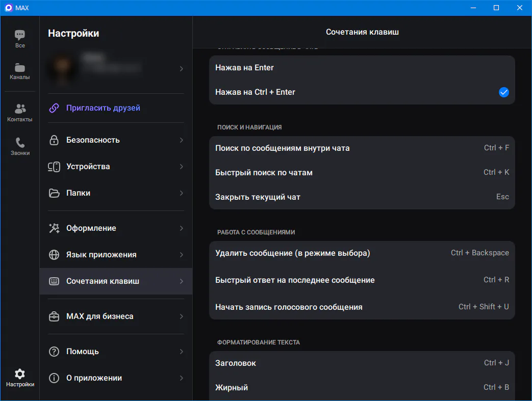Open the Звонки phone icon

pyautogui.click(x=20, y=143)
